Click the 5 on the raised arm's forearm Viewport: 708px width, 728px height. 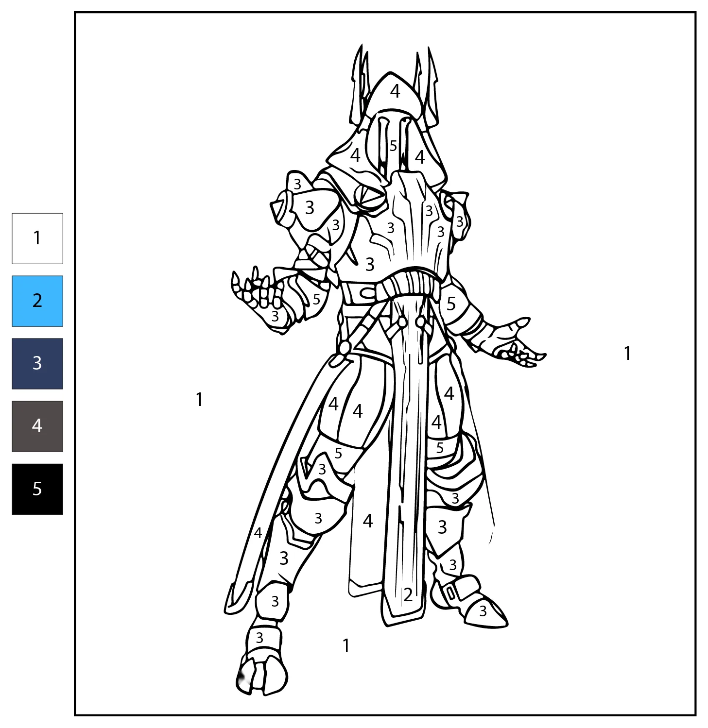coord(316,300)
